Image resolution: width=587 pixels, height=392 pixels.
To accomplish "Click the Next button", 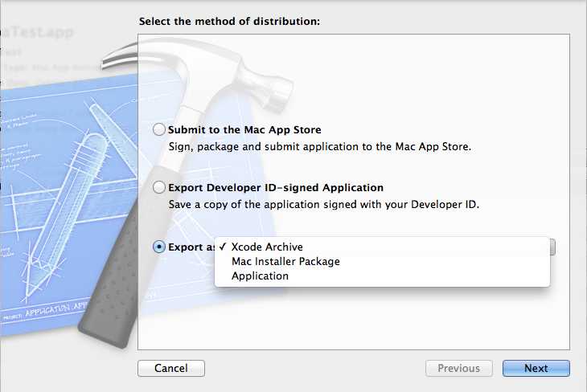I will (536, 369).
